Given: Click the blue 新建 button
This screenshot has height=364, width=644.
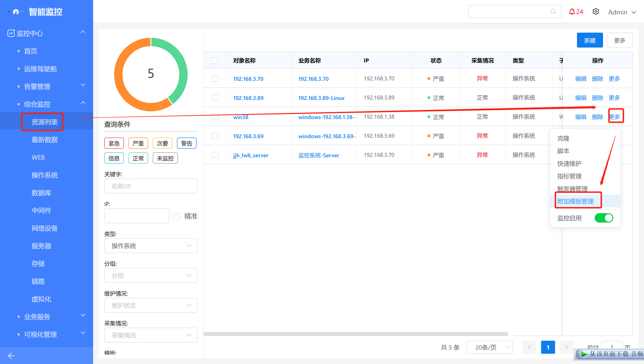Looking at the screenshot, I should click(x=590, y=40).
